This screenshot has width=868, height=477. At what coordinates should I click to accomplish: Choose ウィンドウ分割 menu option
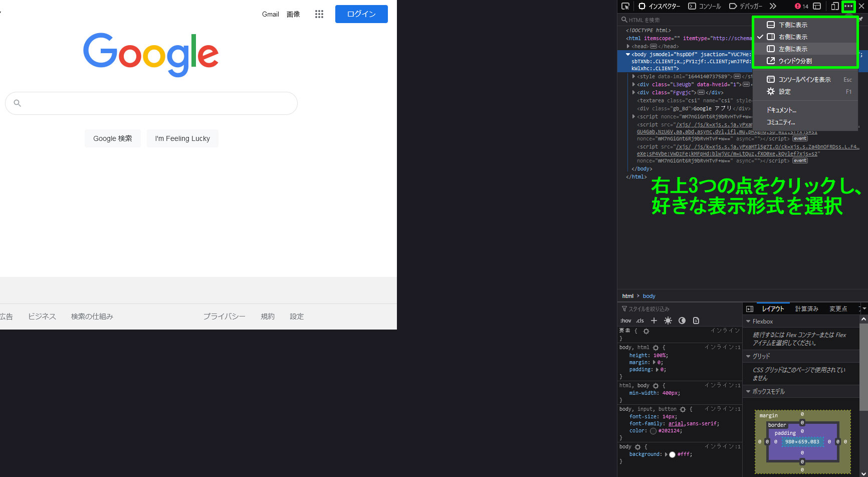[805, 61]
